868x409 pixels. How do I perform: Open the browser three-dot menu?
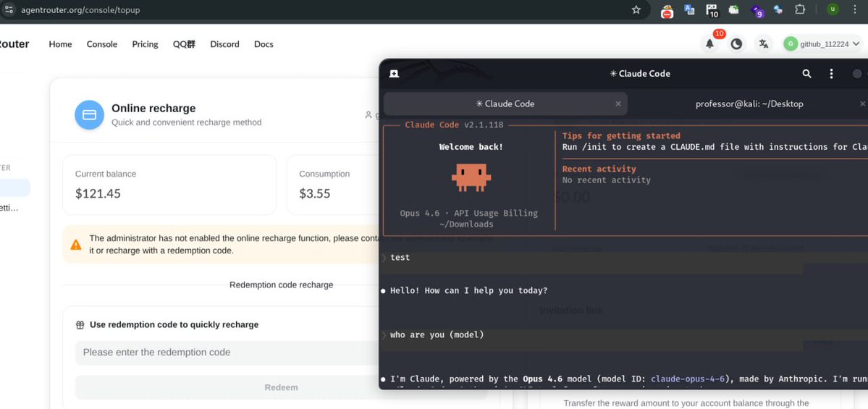(855, 9)
